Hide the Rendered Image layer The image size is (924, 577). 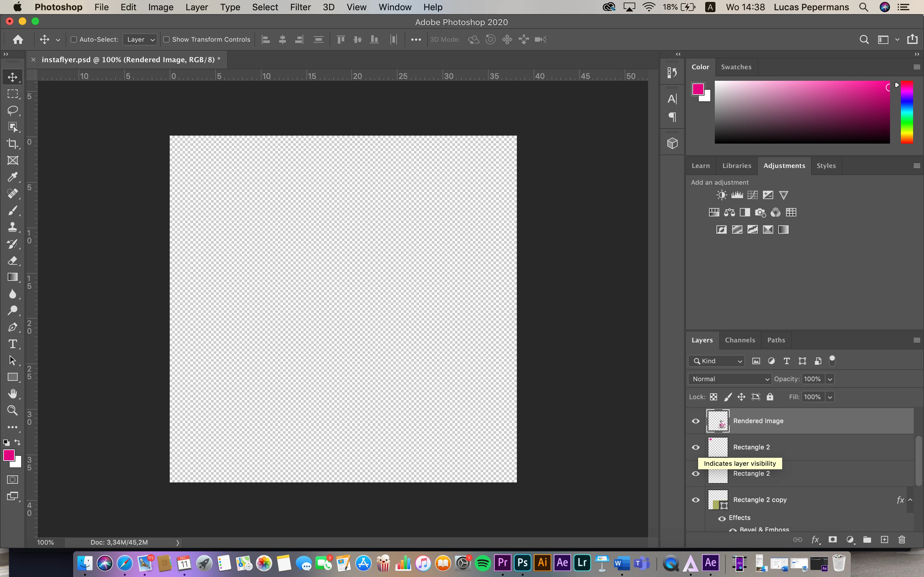pyautogui.click(x=696, y=421)
